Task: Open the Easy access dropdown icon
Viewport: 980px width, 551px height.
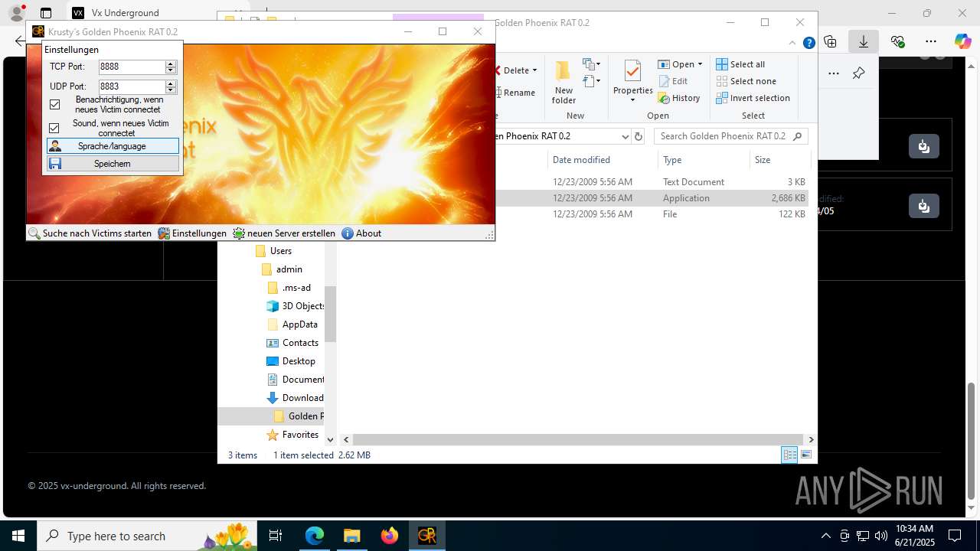Action: (x=591, y=81)
